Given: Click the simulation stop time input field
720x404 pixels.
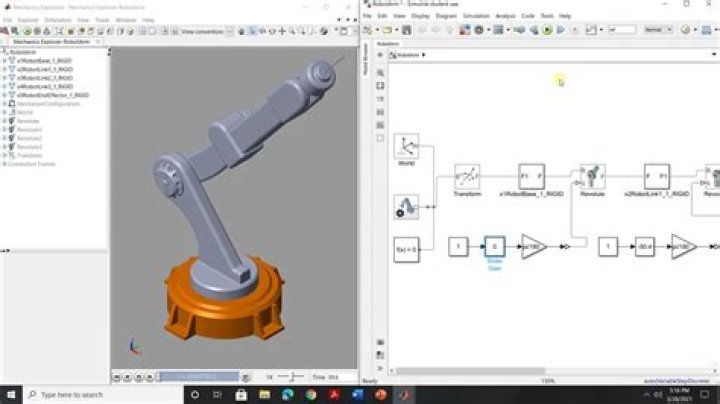Looking at the screenshot, I should coord(615,30).
